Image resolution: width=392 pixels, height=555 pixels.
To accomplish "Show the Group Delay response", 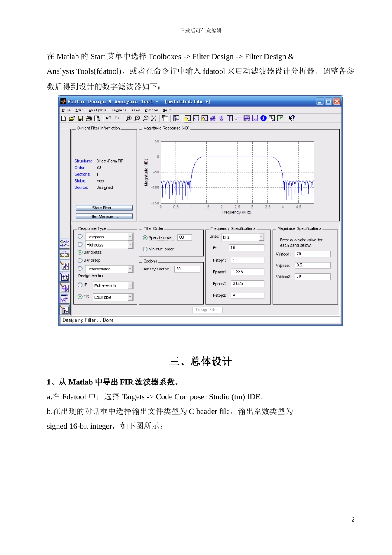I will pos(213,118).
